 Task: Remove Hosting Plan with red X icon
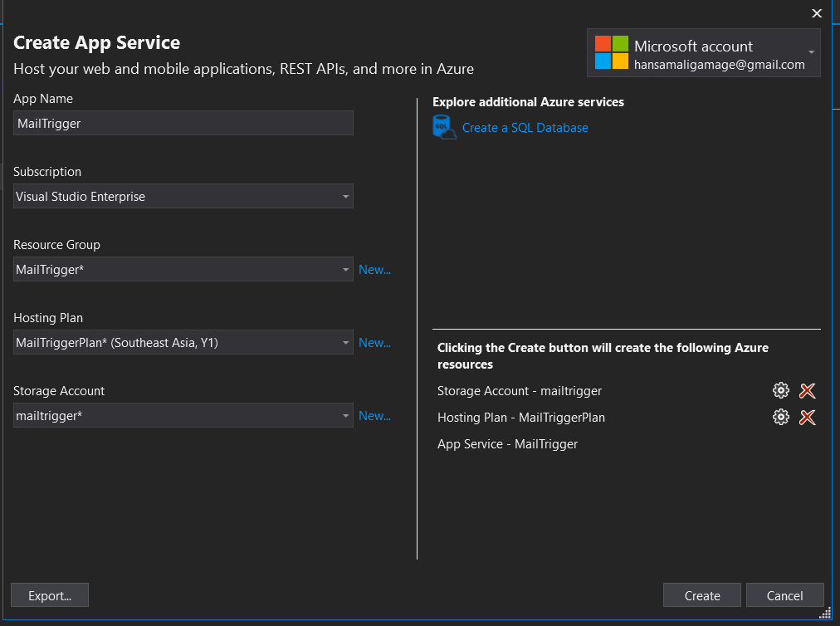coord(807,418)
